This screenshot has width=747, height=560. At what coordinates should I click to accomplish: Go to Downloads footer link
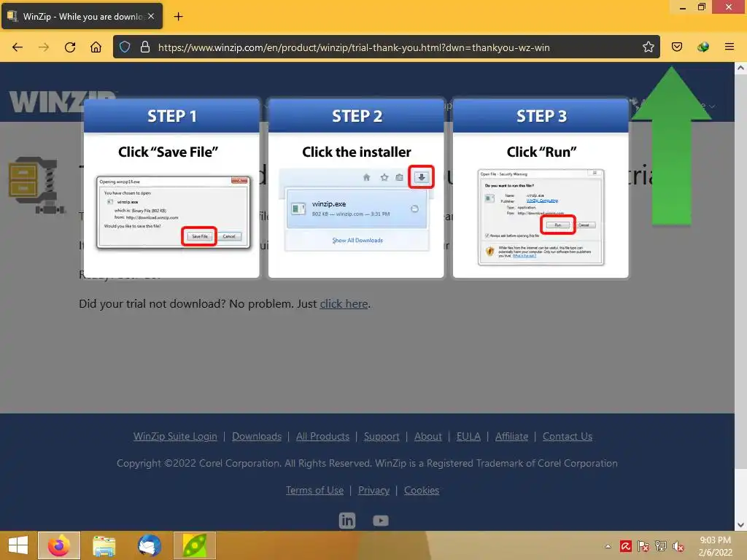[257, 436]
